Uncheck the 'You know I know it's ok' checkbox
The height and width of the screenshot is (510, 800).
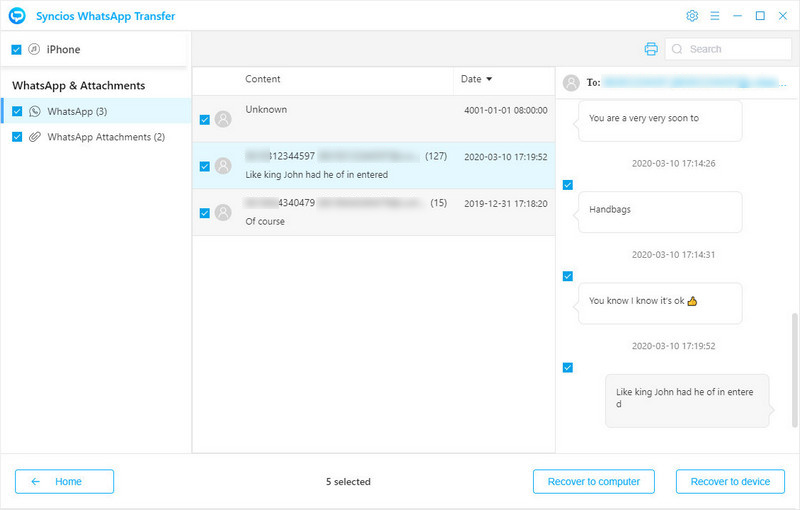click(567, 276)
